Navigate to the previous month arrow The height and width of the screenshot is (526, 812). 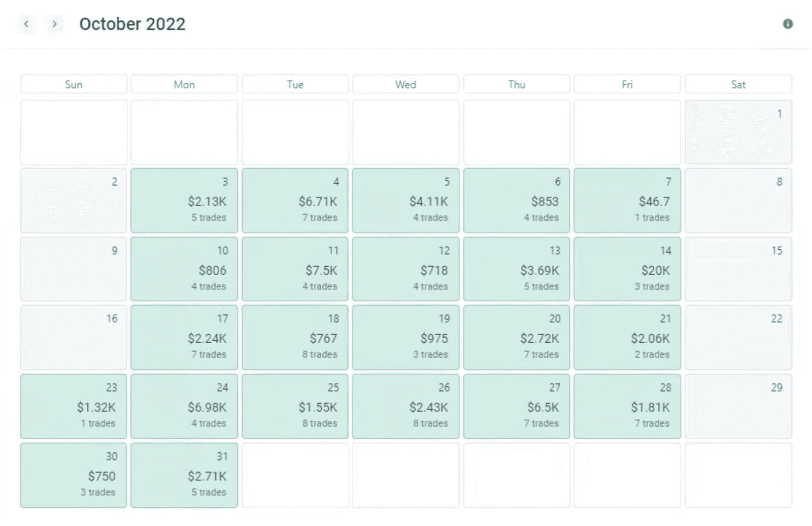pyautogui.click(x=27, y=24)
